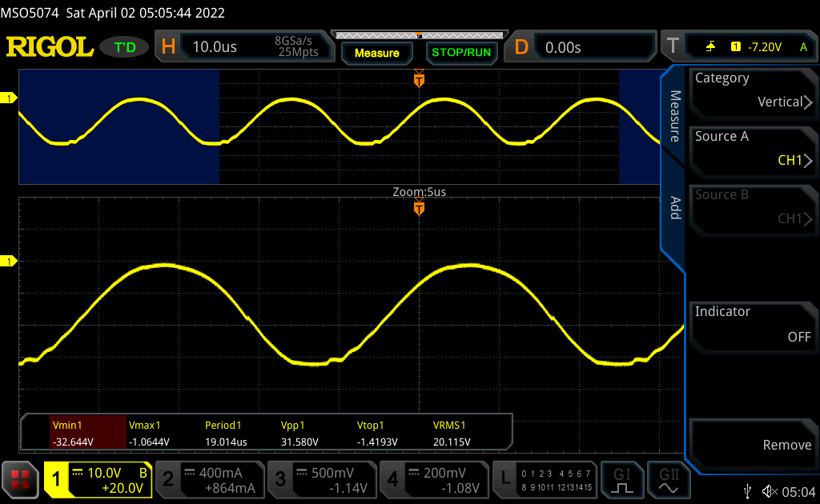Click the RIGOL logo
The width and height of the screenshot is (820, 504).
pyautogui.click(x=50, y=47)
